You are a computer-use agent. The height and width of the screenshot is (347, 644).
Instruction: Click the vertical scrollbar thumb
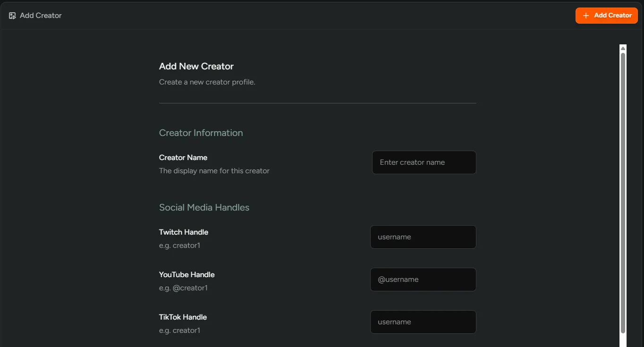623,194
